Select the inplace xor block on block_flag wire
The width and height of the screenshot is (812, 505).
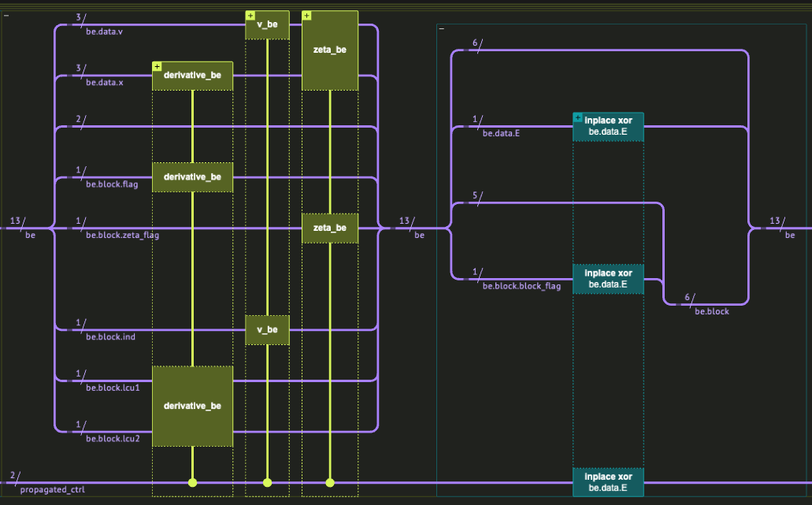click(x=608, y=279)
